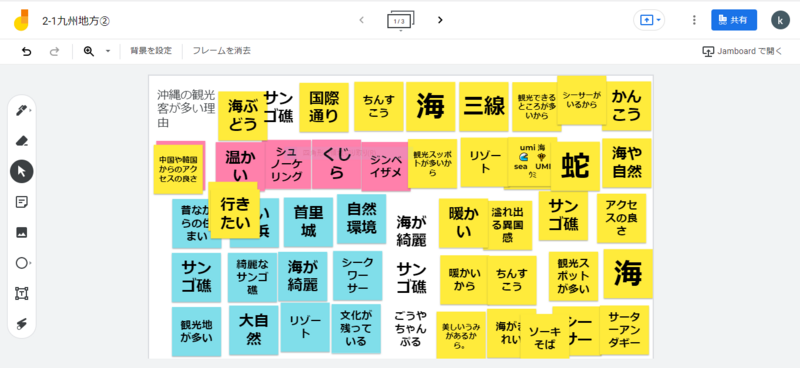
Task: Open the zoom level dropdown arrow
Action: tap(108, 51)
